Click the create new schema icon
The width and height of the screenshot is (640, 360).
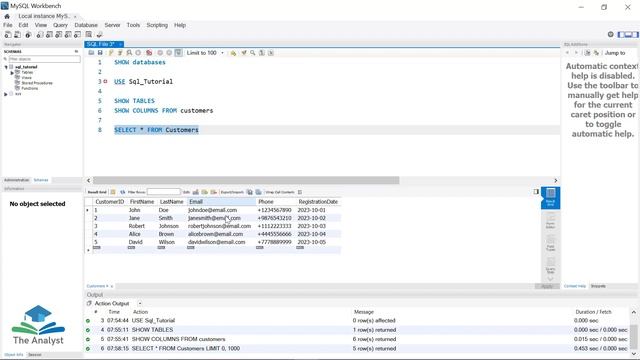tap(39, 35)
